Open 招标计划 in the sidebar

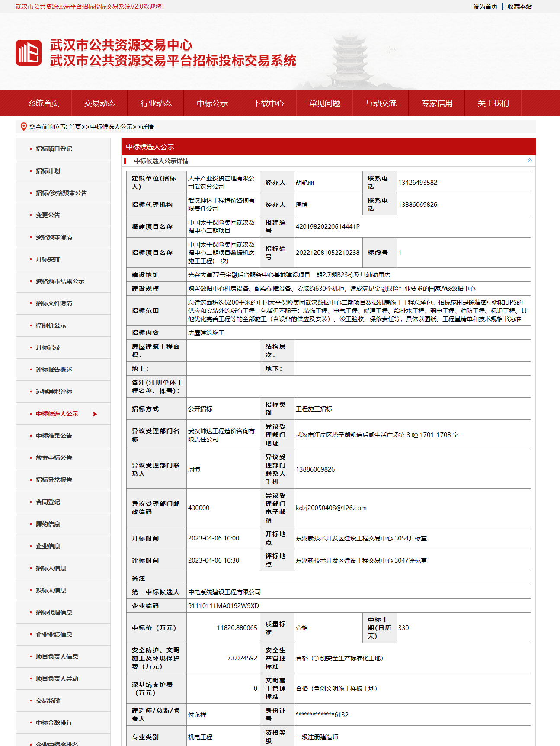pos(48,171)
